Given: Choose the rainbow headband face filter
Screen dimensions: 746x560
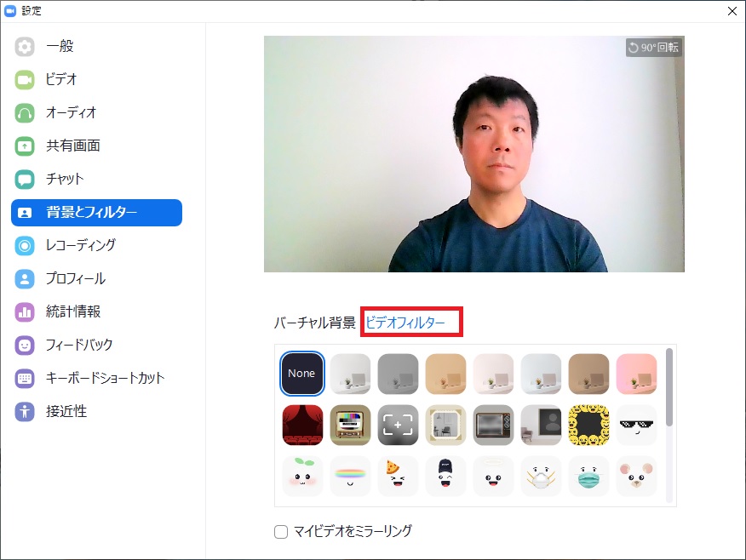Looking at the screenshot, I should click(350, 476).
